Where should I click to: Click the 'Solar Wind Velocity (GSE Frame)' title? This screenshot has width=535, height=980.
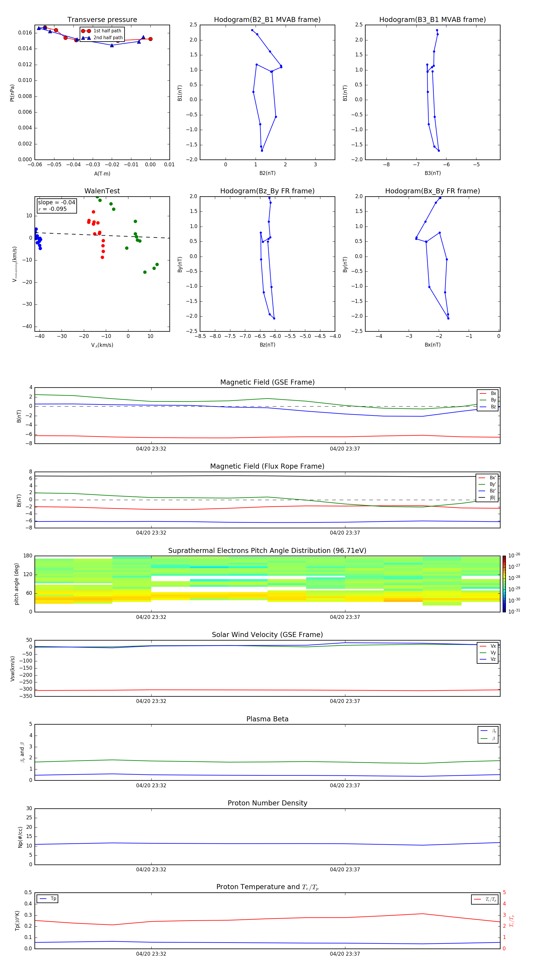click(x=267, y=635)
